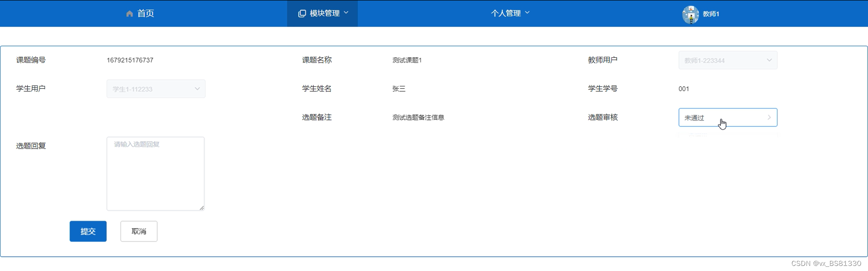868x271 pixels.
Task: Click into the 选题回复 text area
Action: coord(155,174)
